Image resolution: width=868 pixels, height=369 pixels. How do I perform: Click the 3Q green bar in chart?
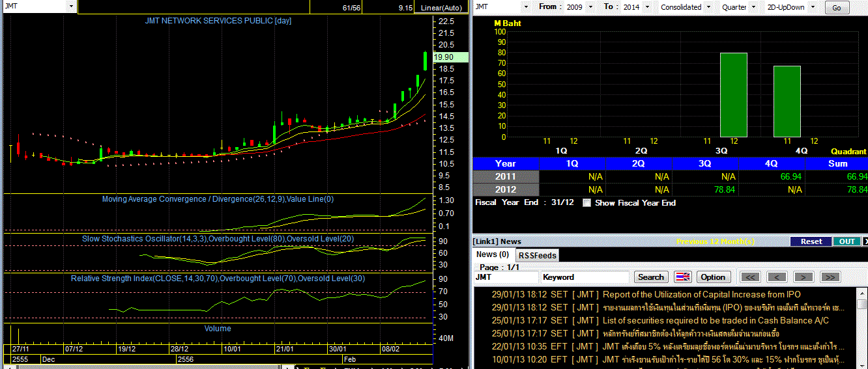point(733,95)
